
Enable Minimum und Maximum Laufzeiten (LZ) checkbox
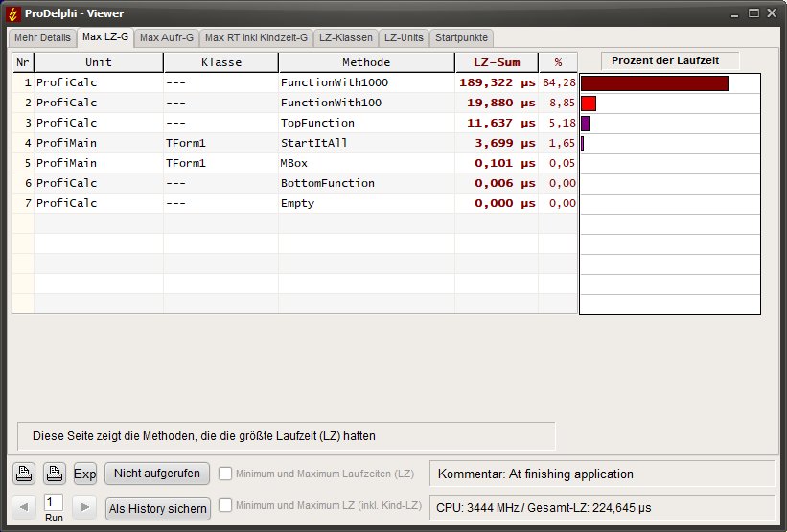[x=225, y=474]
